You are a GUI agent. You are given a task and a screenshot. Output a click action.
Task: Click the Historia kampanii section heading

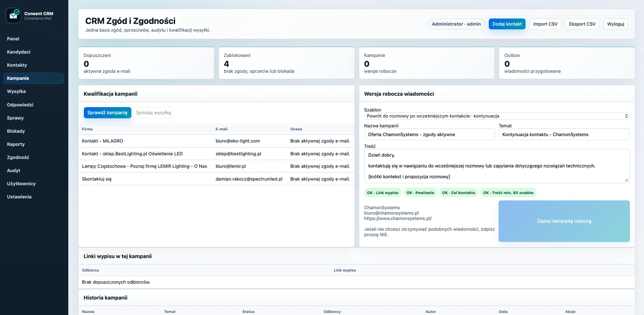click(x=105, y=298)
